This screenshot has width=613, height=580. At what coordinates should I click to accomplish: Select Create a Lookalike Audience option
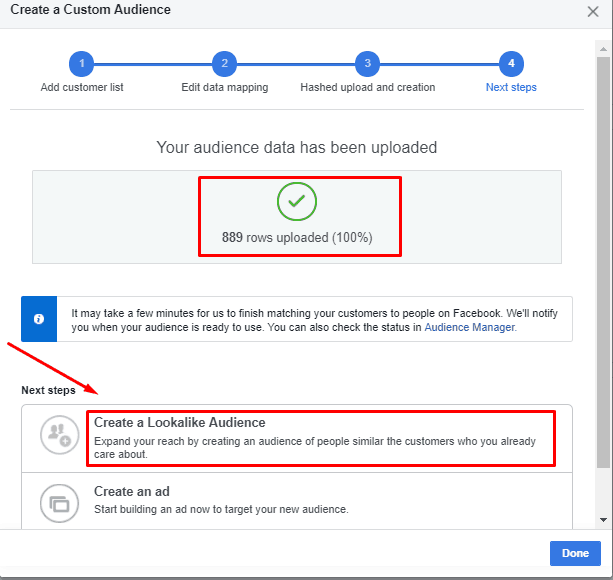(x=297, y=439)
